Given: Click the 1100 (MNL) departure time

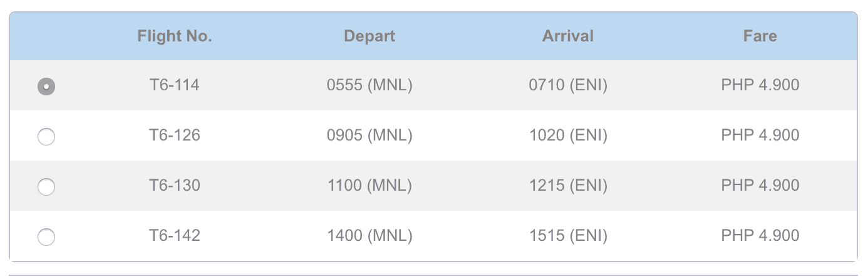Looking at the screenshot, I should [369, 186].
